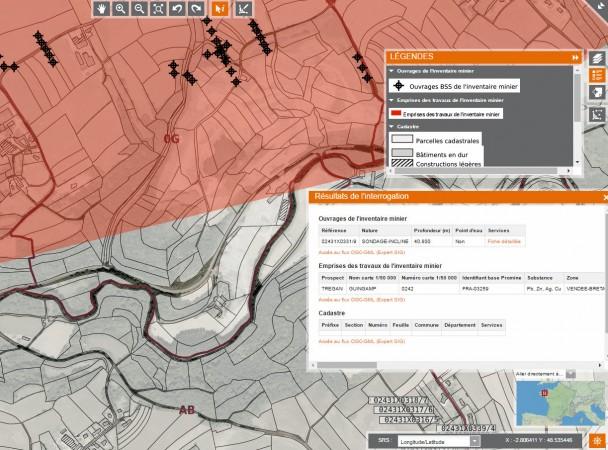Click the zoom in magnifier tool
The image size is (608, 450).
(x=121, y=8)
